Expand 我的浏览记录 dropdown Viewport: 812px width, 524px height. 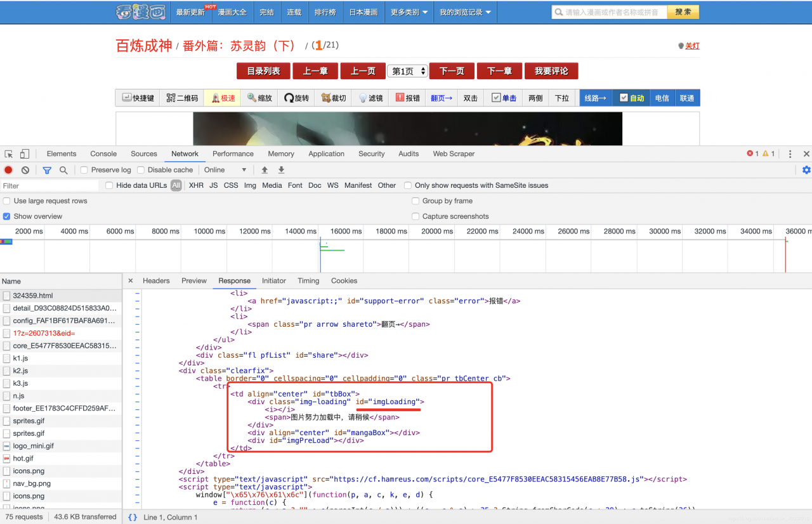point(465,12)
